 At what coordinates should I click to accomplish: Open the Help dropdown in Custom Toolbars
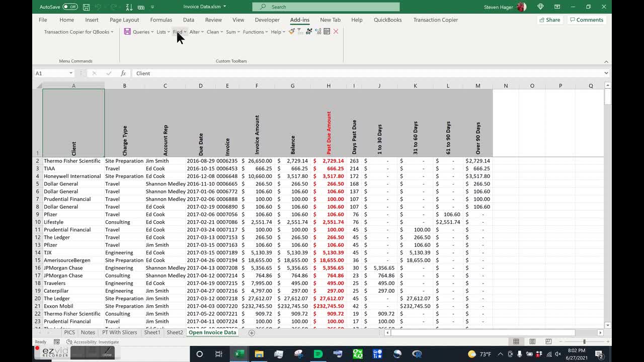278,32
